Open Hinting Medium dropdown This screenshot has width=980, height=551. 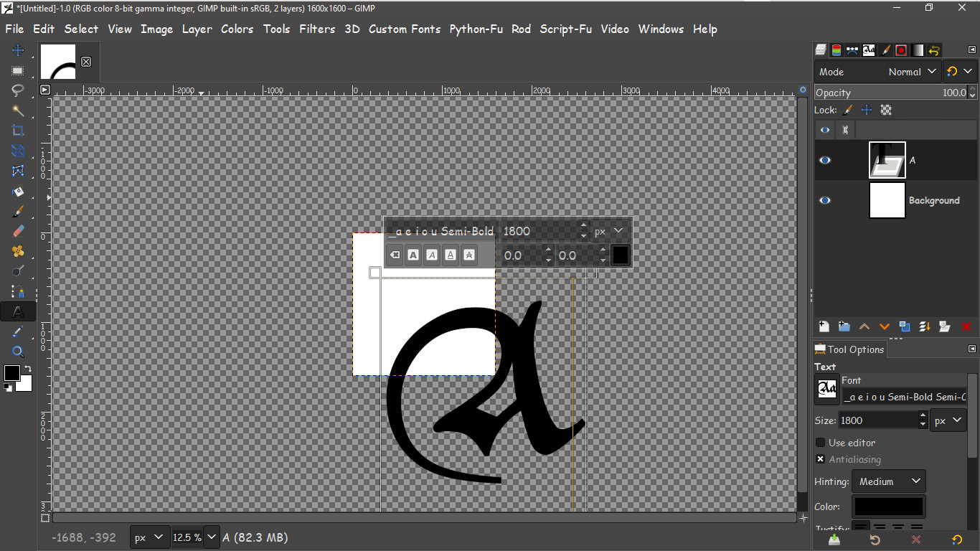[889, 481]
